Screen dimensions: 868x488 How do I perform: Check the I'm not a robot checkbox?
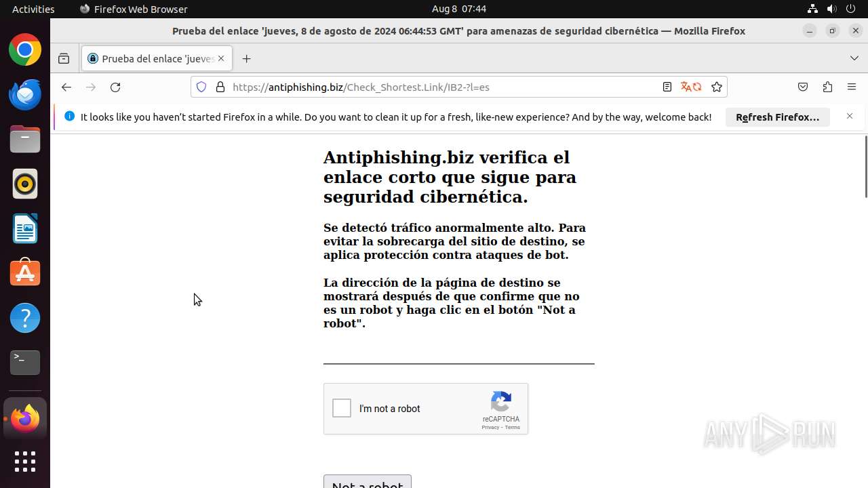342,408
